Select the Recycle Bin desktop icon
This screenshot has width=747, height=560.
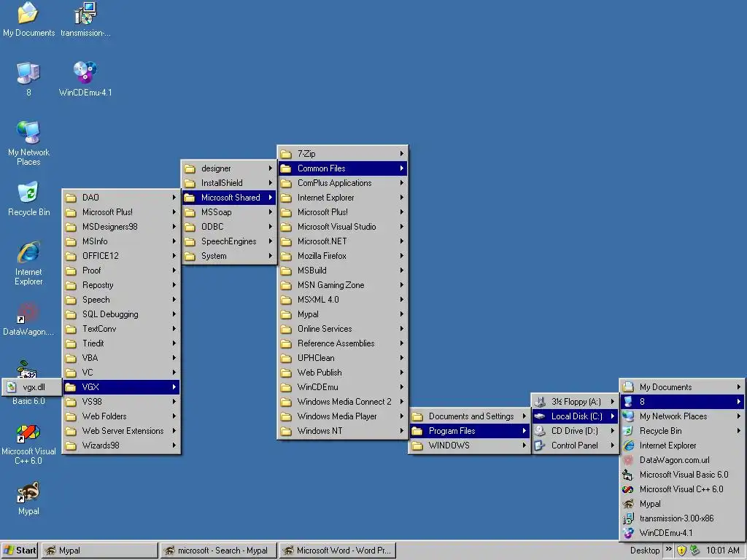(x=28, y=199)
